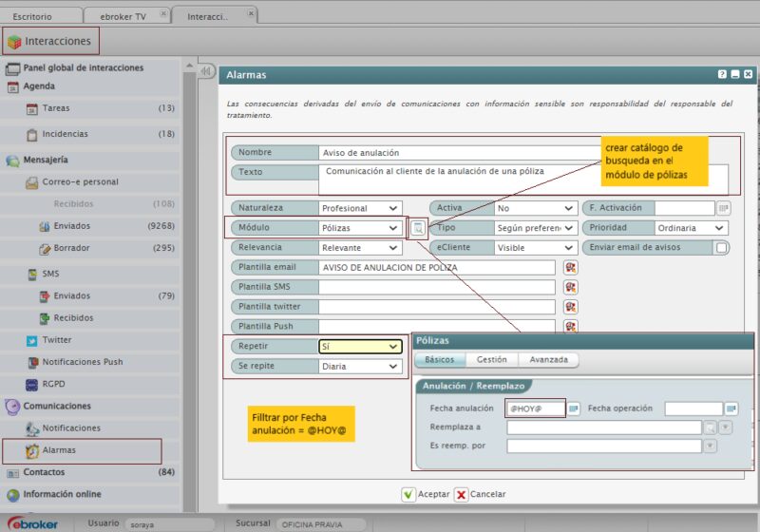Open Panel global de interacciones icon
760x532 pixels.
12,68
